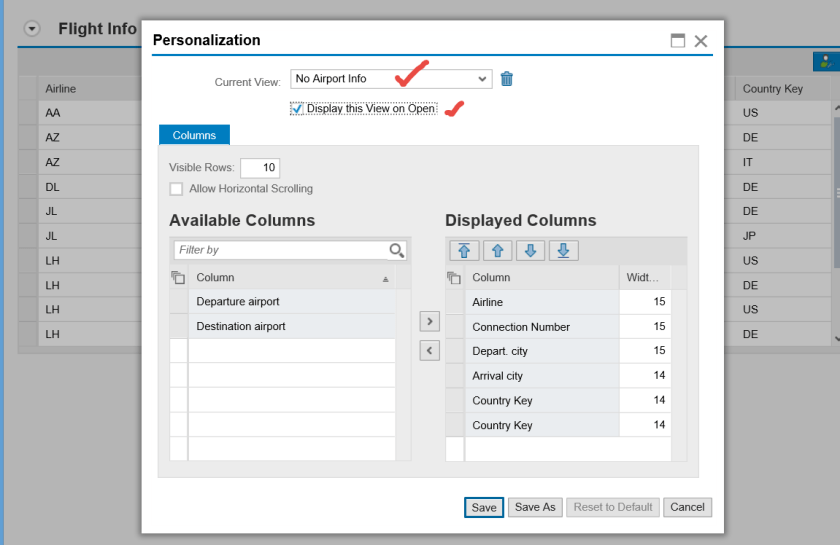Click the search icon in Filter by

(397, 250)
